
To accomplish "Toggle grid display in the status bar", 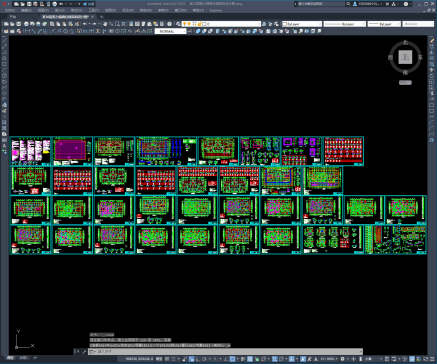I will pos(167,359).
